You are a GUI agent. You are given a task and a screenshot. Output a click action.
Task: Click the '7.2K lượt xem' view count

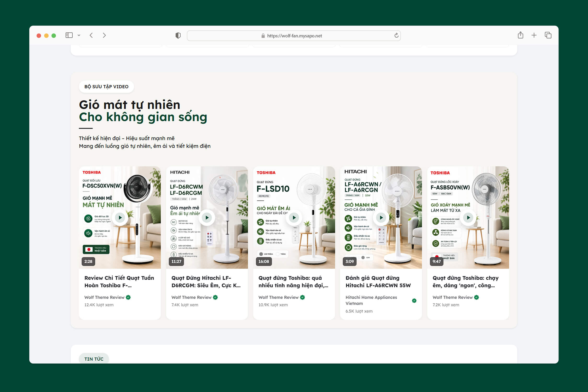tap(446, 305)
